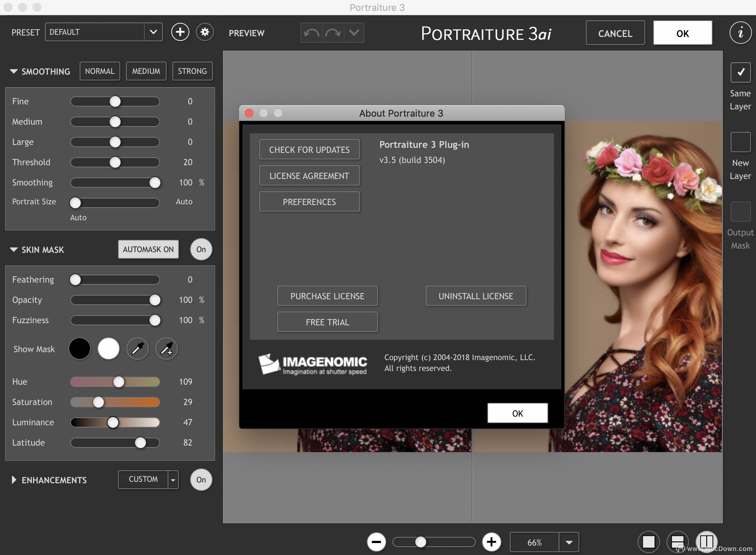
Task: Toggle the Same Layer checkbox
Action: [740, 72]
